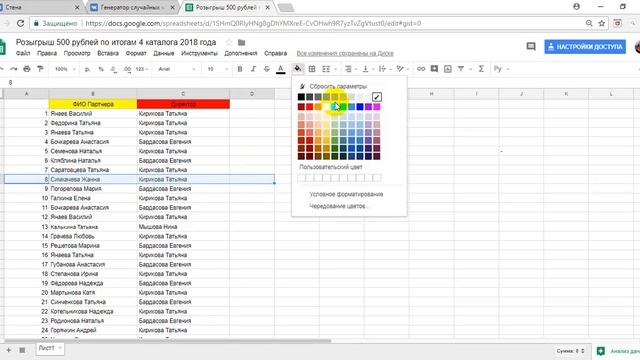Open the Справка menu
This screenshot has width=640, height=360.
click(x=276, y=53)
